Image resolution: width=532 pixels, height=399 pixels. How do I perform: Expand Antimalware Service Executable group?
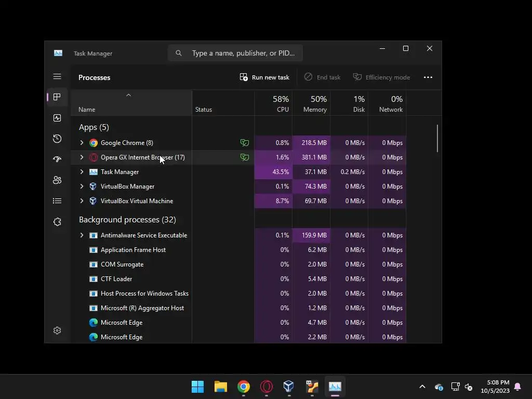click(x=82, y=235)
